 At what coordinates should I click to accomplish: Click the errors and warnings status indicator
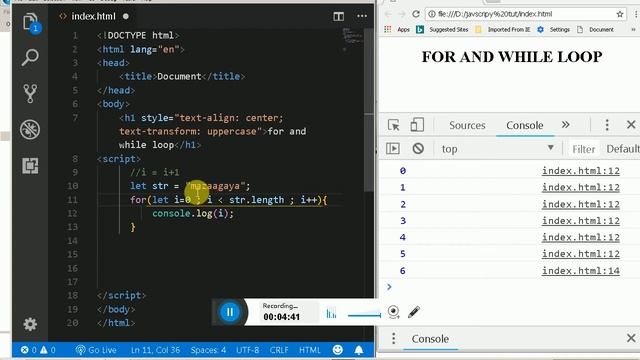point(38,350)
